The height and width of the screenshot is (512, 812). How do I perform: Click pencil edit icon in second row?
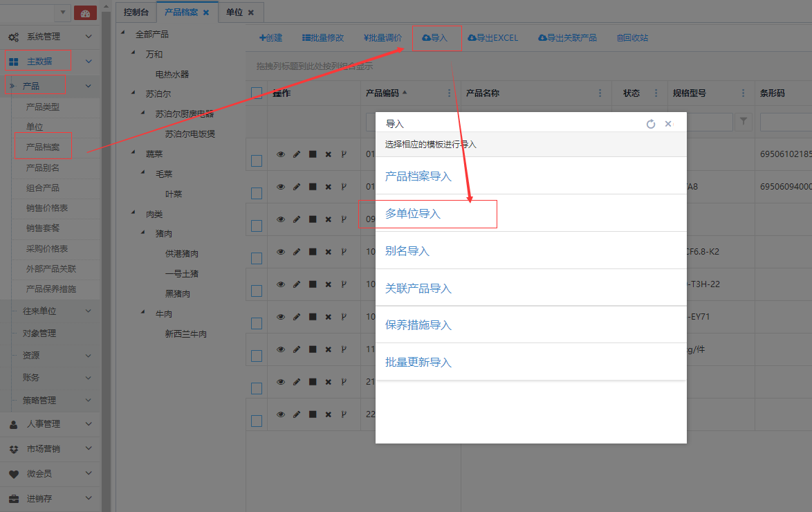(297, 187)
